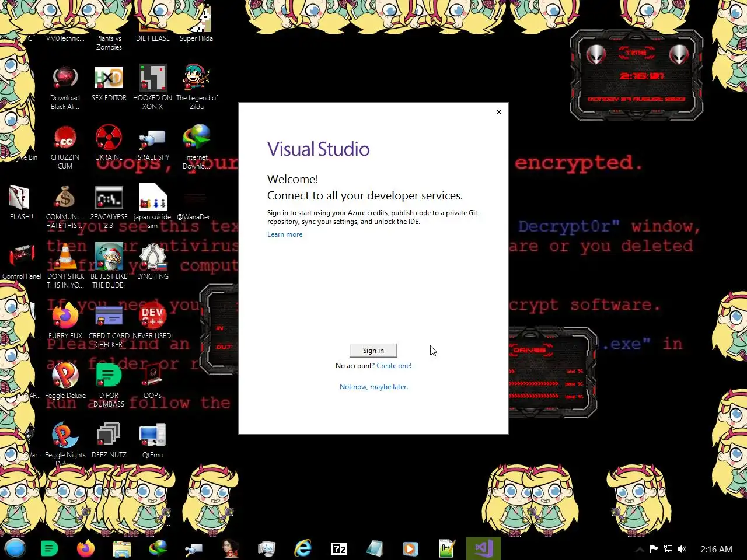Open the volume speaker tray icon

coord(682,549)
